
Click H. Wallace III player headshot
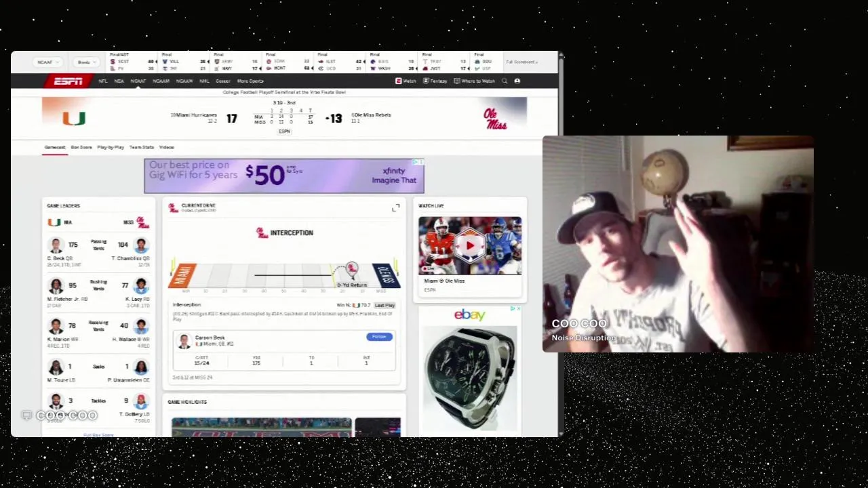coord(141,326)
